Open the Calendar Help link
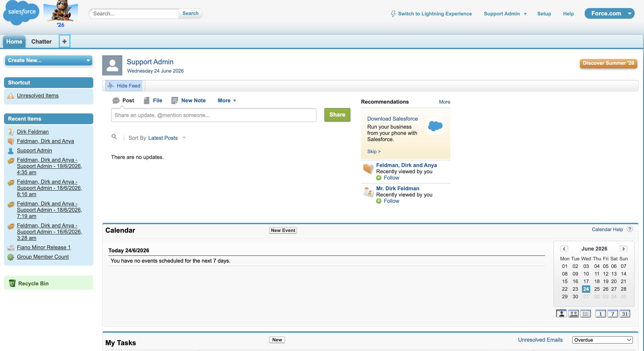This screenshot has width=644, height=351. pos(607,229)
